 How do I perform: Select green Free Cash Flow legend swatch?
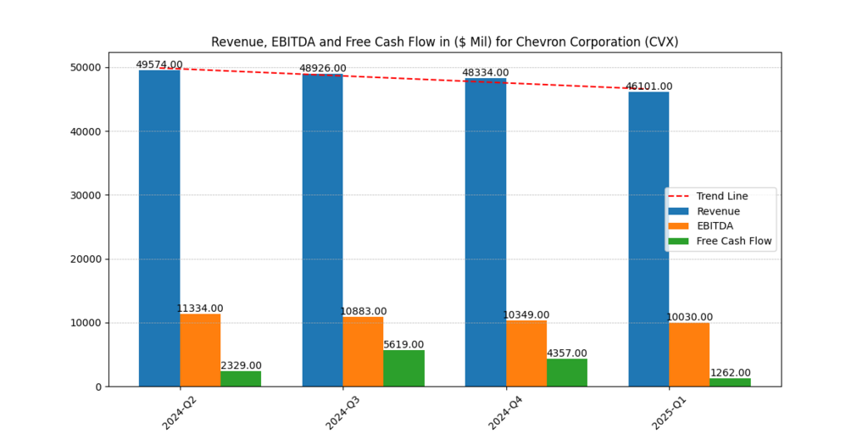[x=679, y=242]
